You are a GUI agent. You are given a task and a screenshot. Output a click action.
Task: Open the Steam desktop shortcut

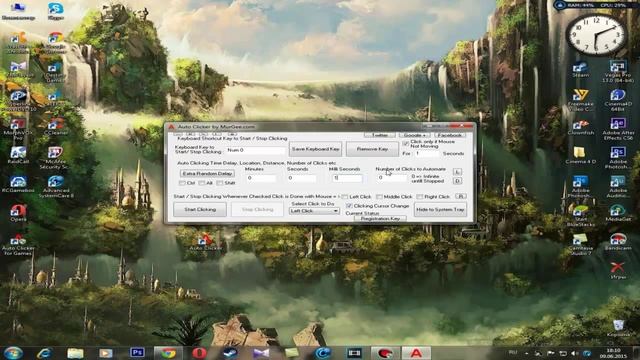[x=580, y=69]
